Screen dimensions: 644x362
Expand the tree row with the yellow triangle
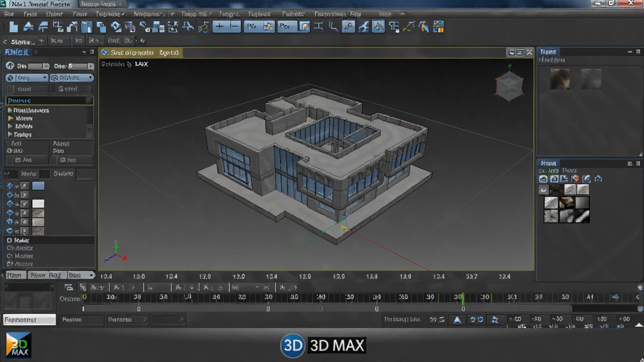click(10, 118)
